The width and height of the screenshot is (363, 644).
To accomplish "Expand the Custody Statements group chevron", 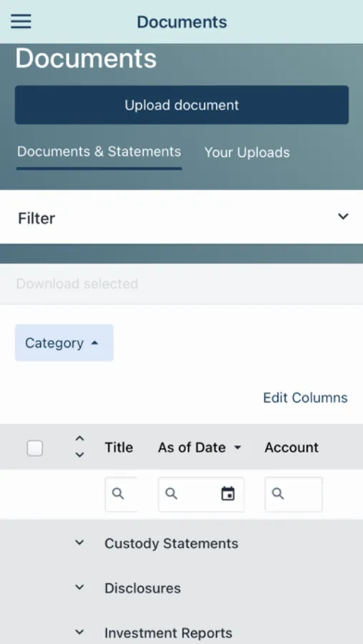I will [x=79, y=543].
